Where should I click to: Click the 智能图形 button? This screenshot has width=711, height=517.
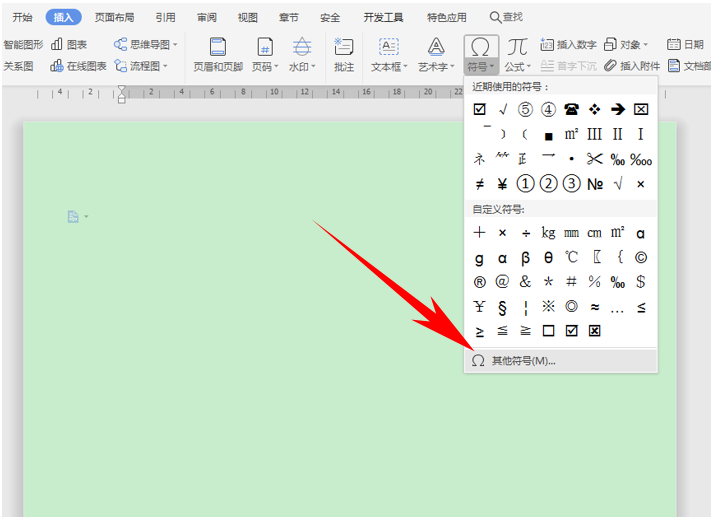pyautogui.click(x=23, y=44)
